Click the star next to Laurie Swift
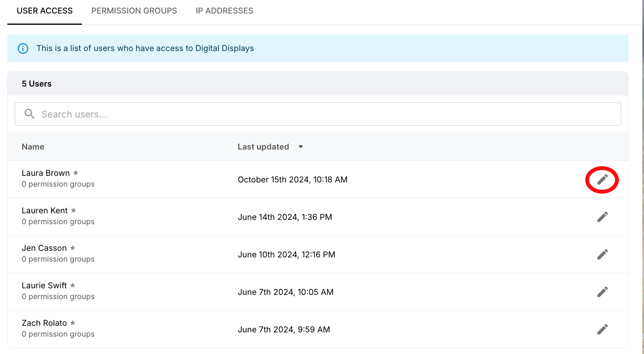Screen dimensions: 644x354 (73, 285)
